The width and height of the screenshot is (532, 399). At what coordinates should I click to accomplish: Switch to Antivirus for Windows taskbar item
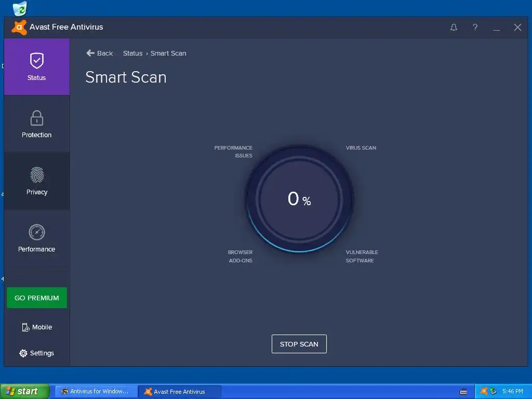pos(96,391)
